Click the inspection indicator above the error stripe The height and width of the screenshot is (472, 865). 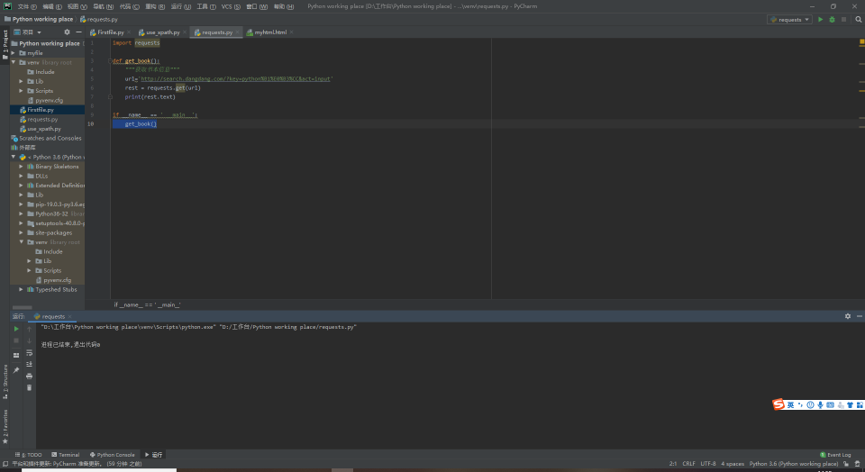coord(862,42)
